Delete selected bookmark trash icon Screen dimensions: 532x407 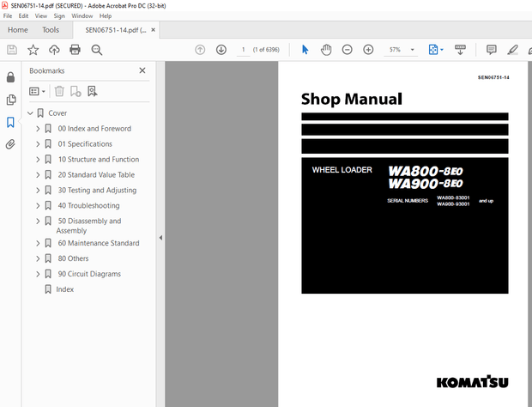(59, 91)
